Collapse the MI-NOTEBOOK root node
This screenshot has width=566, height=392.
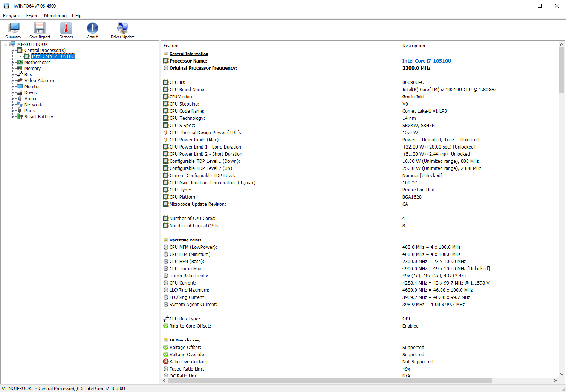click(x=6, y=44)
